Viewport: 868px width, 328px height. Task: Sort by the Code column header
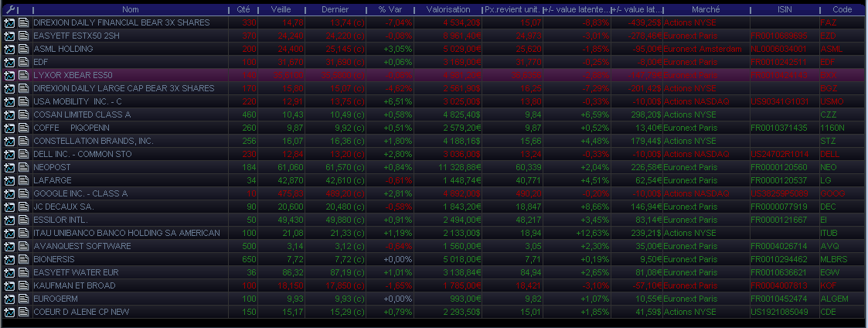point(842,10)
